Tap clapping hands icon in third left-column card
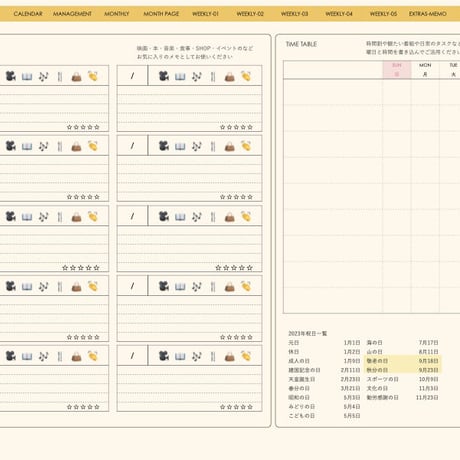This screenshot has height=460, width=460. point(93,216)
